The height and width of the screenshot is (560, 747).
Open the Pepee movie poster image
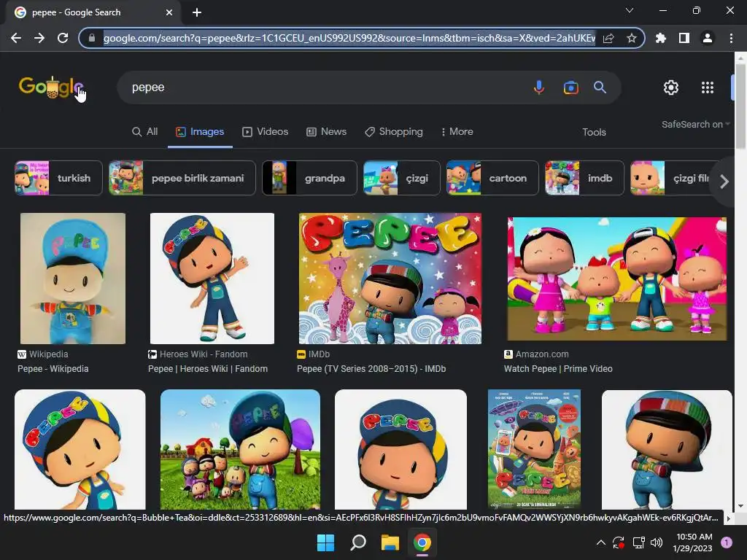click(534, 449)
